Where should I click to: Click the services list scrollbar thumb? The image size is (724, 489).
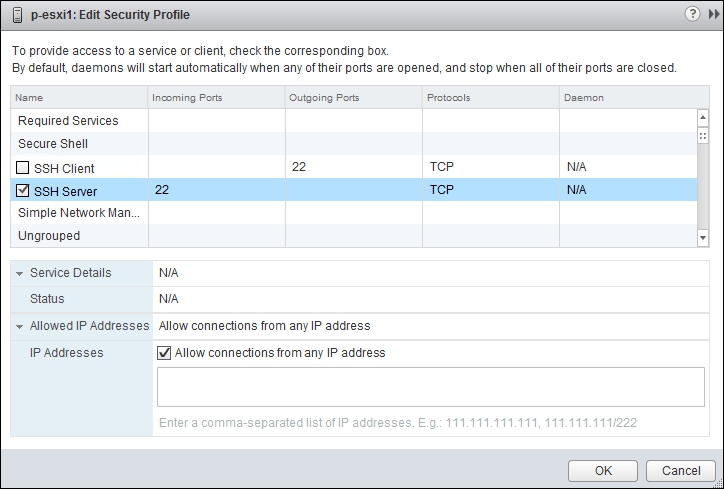(x=703, y=136)
